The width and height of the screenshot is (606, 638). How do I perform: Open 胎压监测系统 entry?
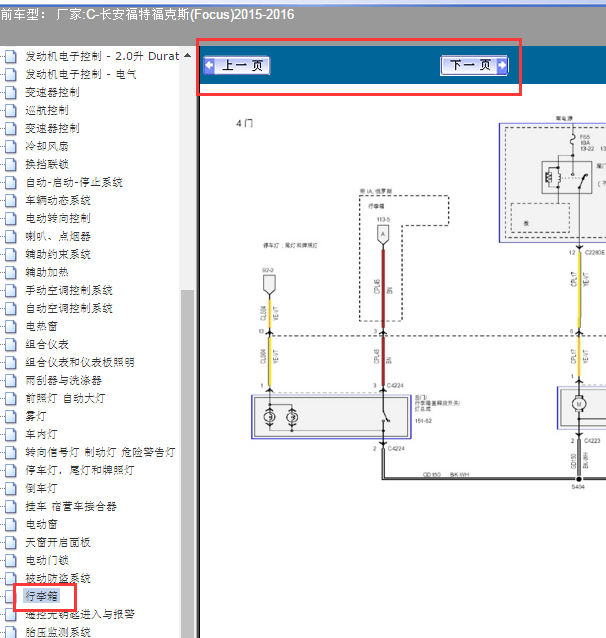point(58,632)
